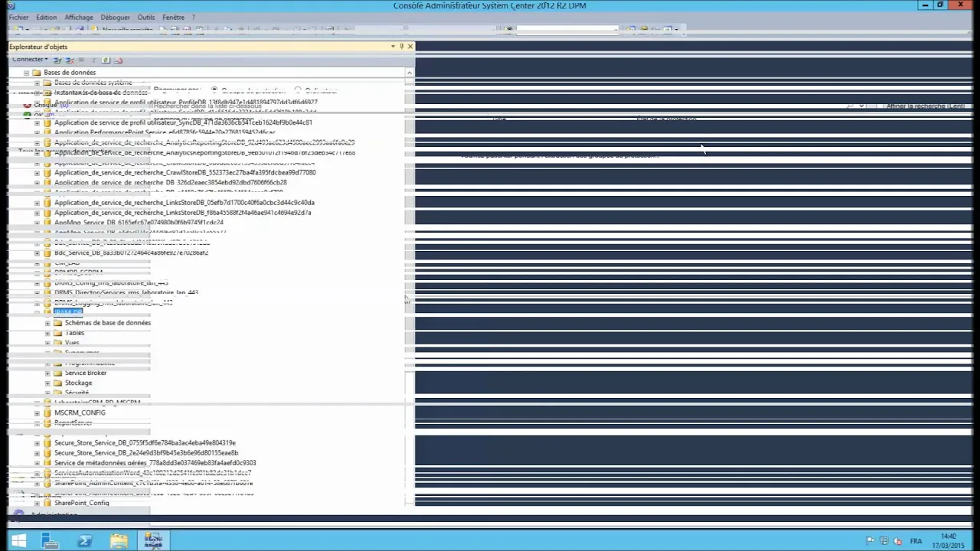
Task: Open the Connecter dropdown in Object Explorer
Action: 29,59
